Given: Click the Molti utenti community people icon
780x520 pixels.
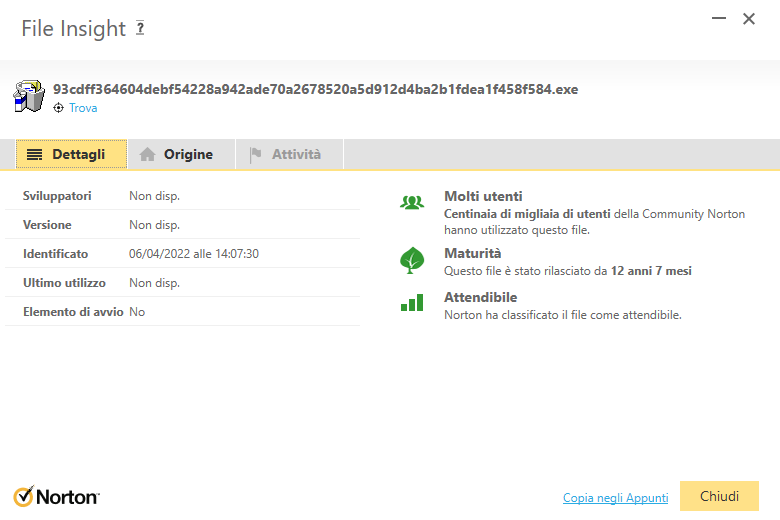Looking at the screenshot, I should pos(412,203).
